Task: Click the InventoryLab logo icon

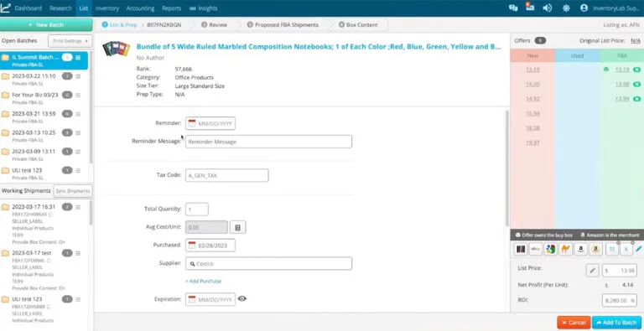Action: coord(6,8)
